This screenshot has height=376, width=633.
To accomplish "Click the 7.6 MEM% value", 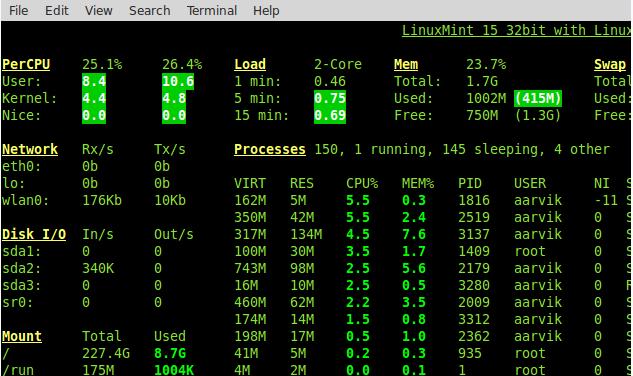I will [x=414, y=234].
